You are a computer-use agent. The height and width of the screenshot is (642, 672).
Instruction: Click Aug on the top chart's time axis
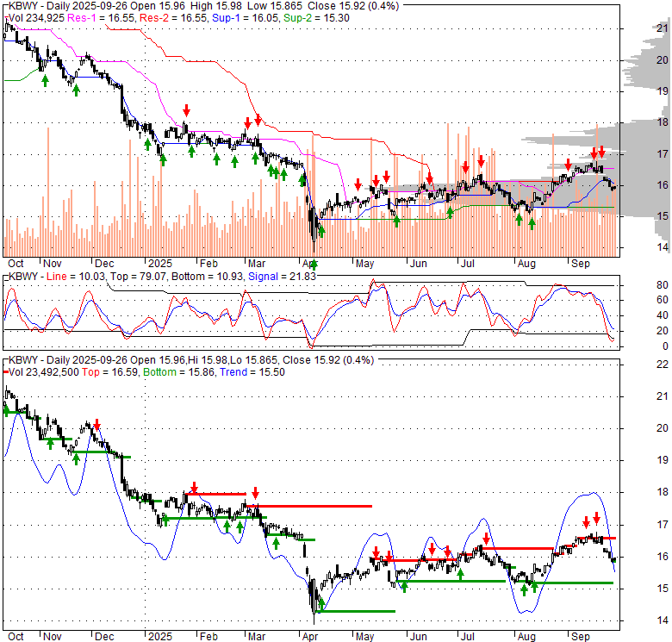tap(526, 264)
